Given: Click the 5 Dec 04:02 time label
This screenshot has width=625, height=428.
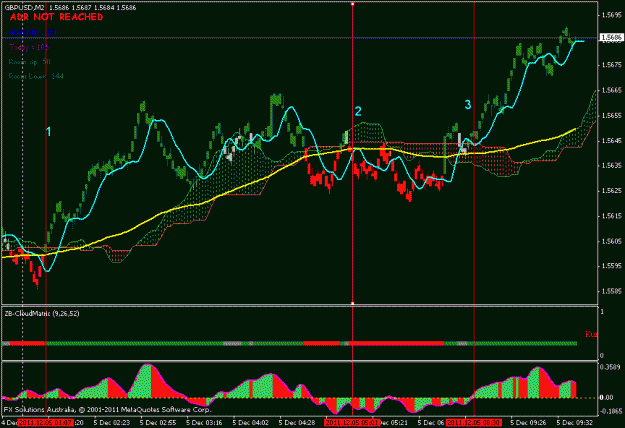Looking at the screenshot, I should tap(250, 422).
